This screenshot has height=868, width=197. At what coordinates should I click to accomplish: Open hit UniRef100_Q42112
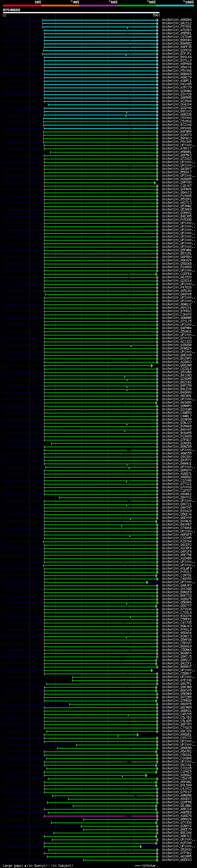pos(177,23)
